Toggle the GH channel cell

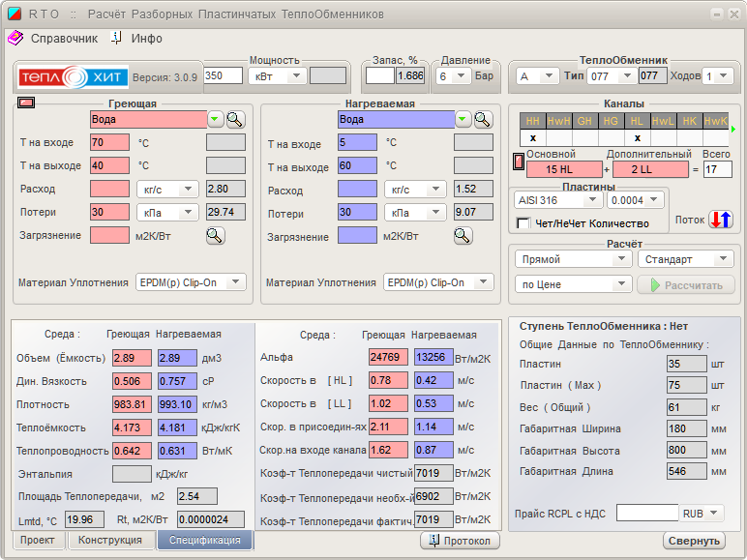[585, 137]
